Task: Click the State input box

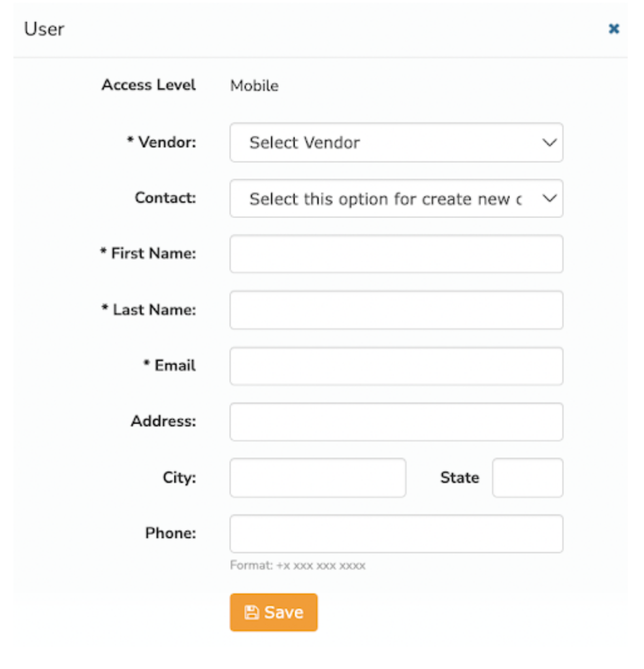Action: [528, 478]
